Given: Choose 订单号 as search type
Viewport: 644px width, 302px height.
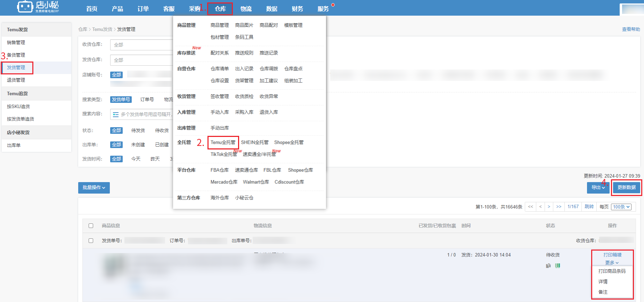Looking at the screenshot, I should point(147,99).
